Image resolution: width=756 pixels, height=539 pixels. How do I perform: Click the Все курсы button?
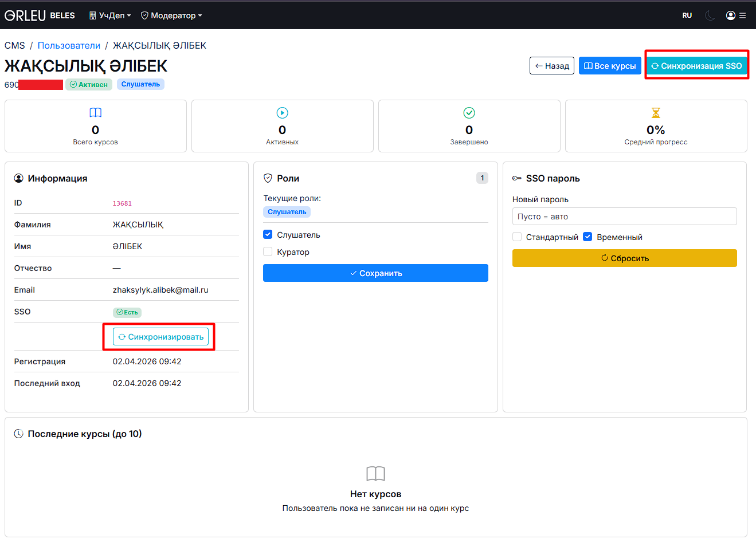pyautogui.click(x=610, y=66)
